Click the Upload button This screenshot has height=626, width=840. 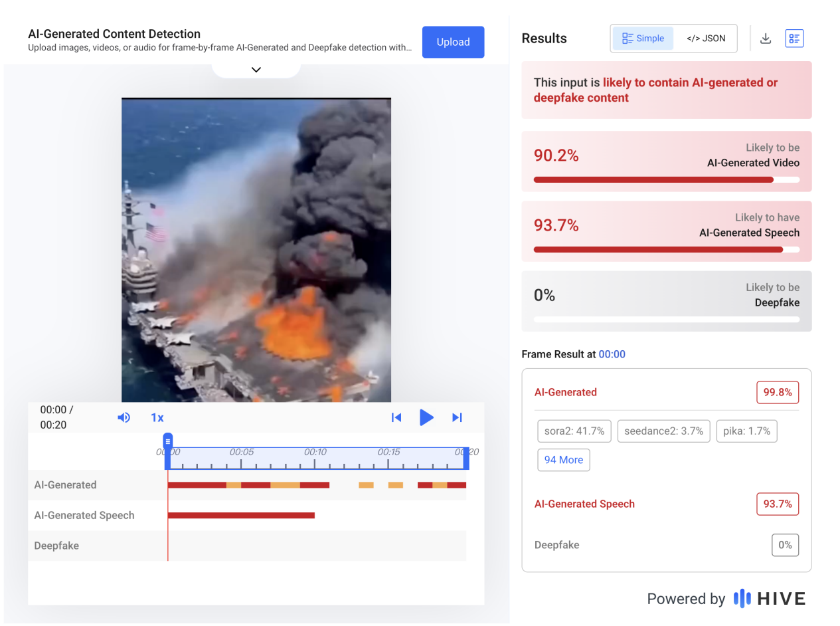click(453, 42)
